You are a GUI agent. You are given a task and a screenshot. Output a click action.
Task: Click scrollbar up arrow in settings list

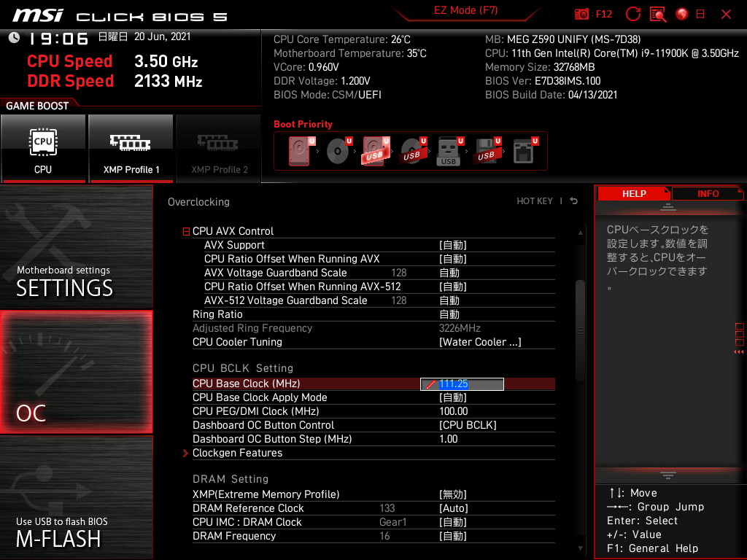tap(580, 233)
